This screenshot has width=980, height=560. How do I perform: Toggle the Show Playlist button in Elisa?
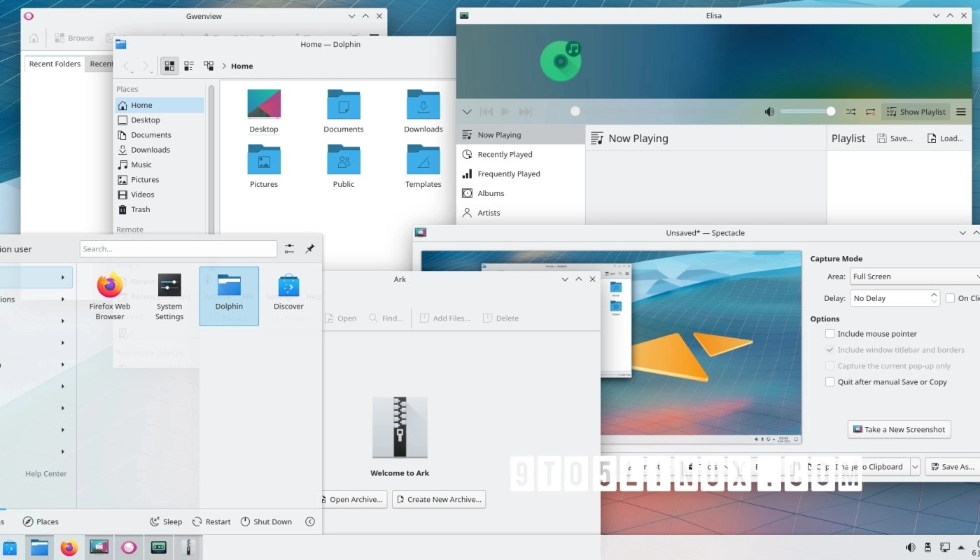(915, 112)
